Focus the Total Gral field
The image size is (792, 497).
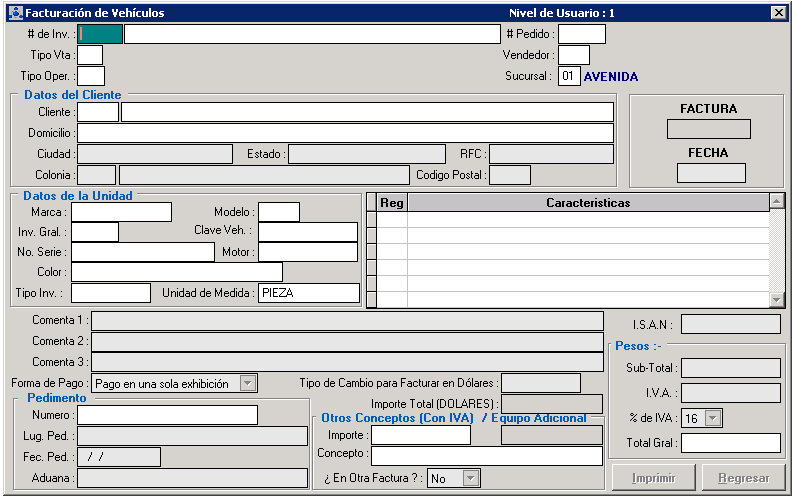730,443
